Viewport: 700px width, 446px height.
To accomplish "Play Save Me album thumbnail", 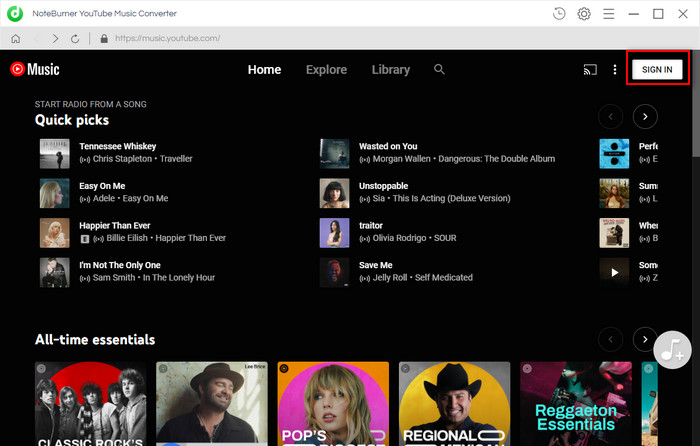I will click(x=334, y=272).
